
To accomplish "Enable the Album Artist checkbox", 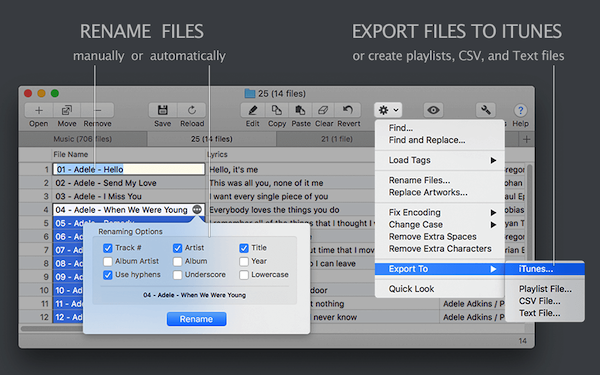I will tap(108, 261).
